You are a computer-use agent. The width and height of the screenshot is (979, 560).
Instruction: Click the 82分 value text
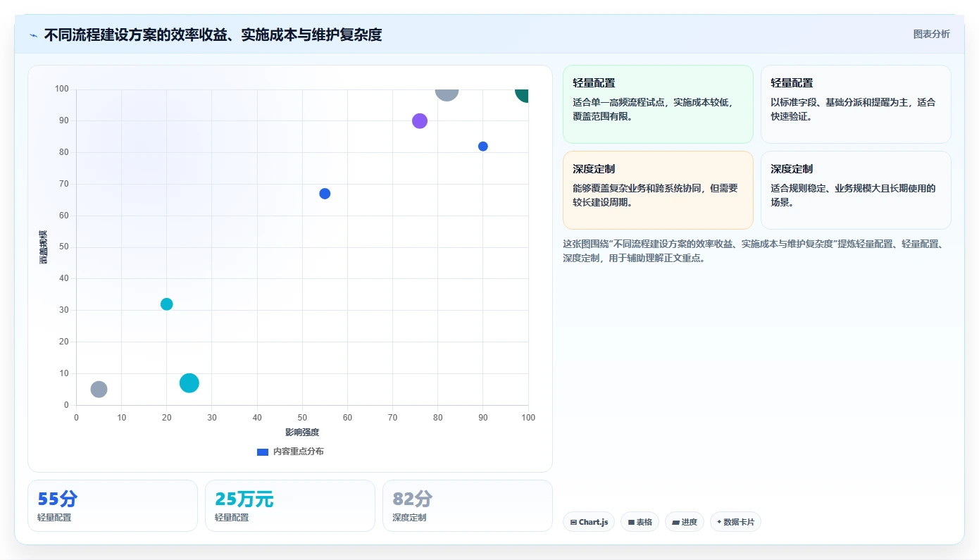[412, 499]
